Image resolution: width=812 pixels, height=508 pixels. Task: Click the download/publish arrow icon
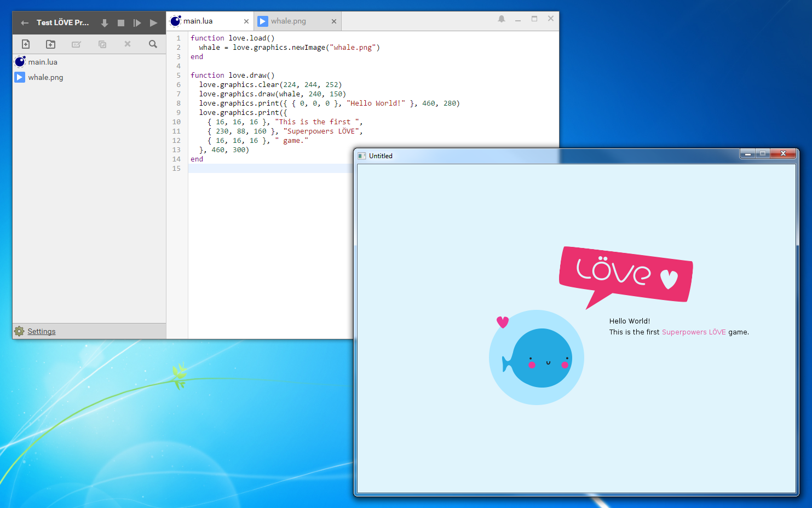pyautogui.click(x=105, y=23)
